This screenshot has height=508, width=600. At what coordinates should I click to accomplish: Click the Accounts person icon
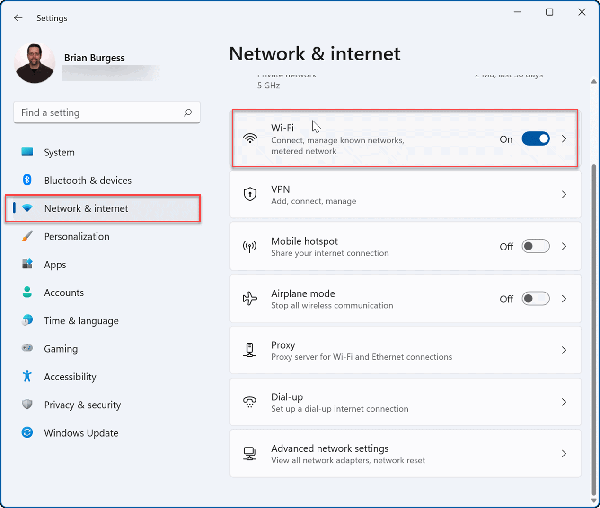(x=27, y=292)
